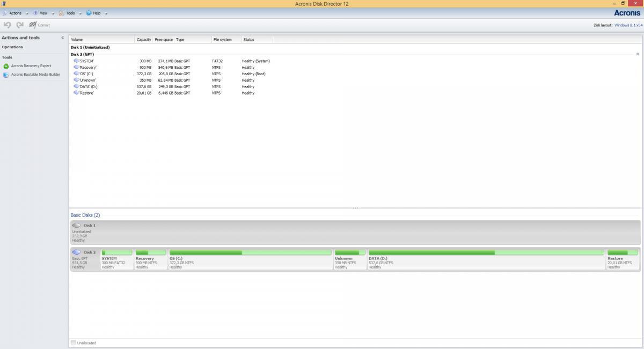Select the 'DATA' (D:) volume icon
Screen dimensions: 644x349
click(x=76, y=86)
